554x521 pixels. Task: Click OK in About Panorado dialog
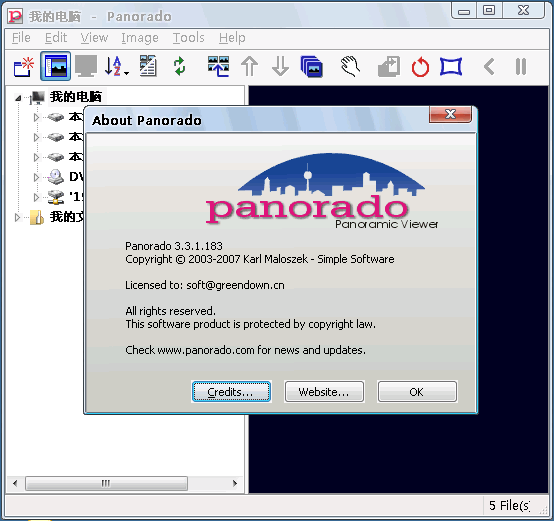coord(417,392)
